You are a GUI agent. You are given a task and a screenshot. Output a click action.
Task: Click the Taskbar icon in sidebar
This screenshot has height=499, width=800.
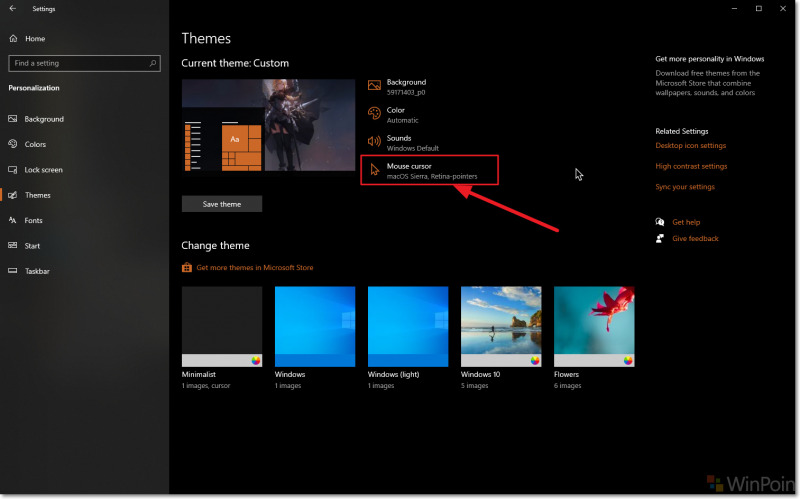click(13, 271)
